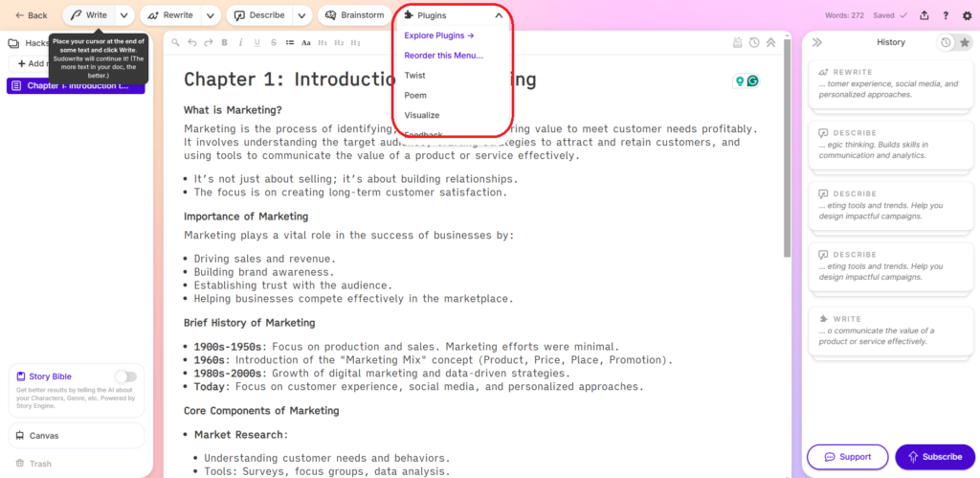Click the 'Driving sales and revenue.' bullet

(265, 259)
